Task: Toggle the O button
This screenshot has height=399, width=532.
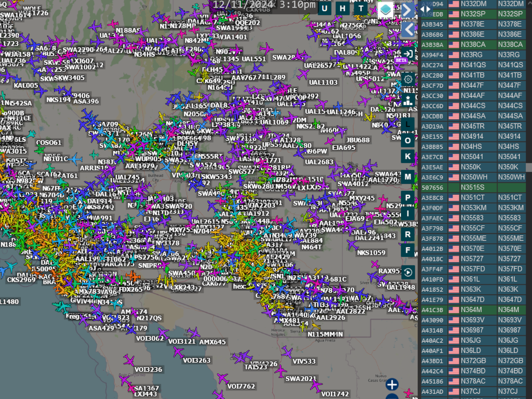Action: pos(408,140)
